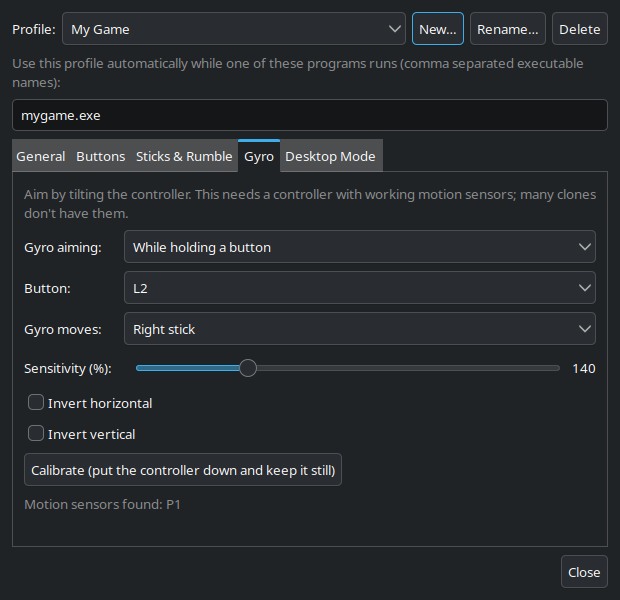This screenshot has height=600, width=620.
Task: Click the 'Sensitivity (%):' label
Action: point(68,369)
